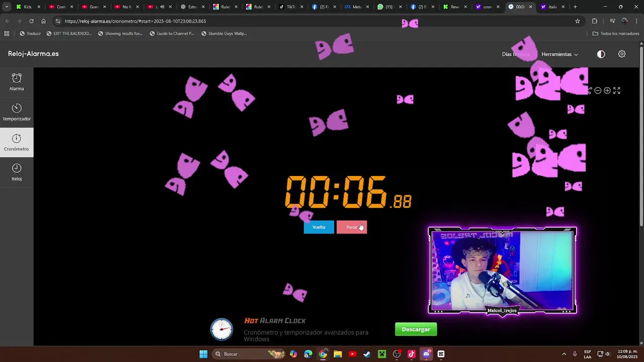
Task: Click the Hot Alarm Clock ad clock icon
Action: pos(222,329)
